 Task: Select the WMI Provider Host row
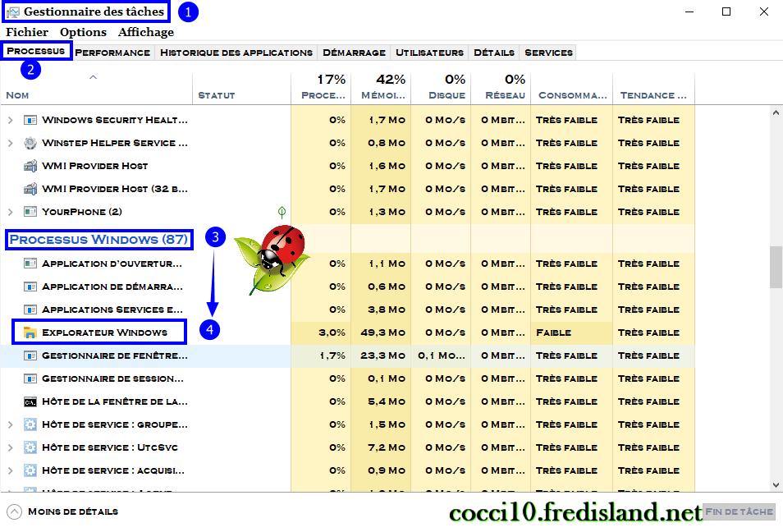[347, 166]
